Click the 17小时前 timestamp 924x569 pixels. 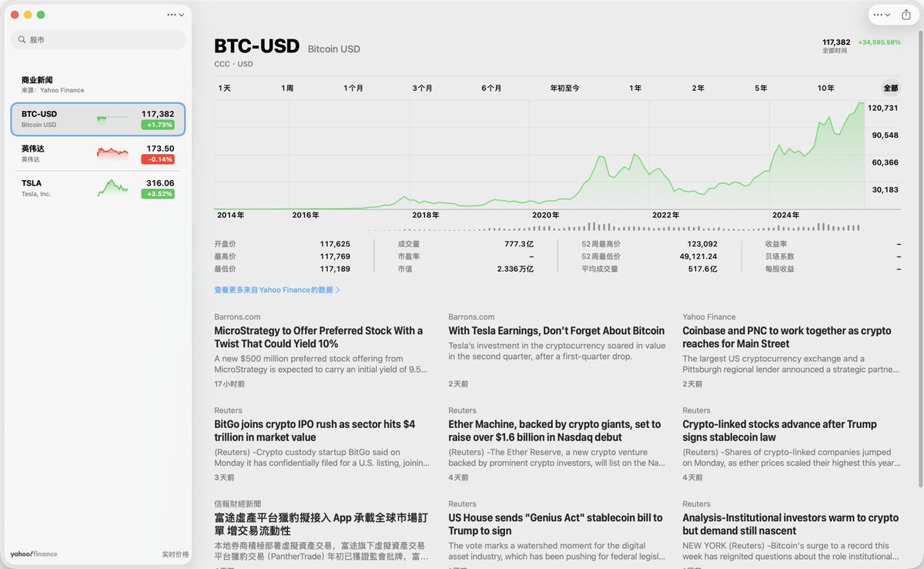[x=229, y=383]
